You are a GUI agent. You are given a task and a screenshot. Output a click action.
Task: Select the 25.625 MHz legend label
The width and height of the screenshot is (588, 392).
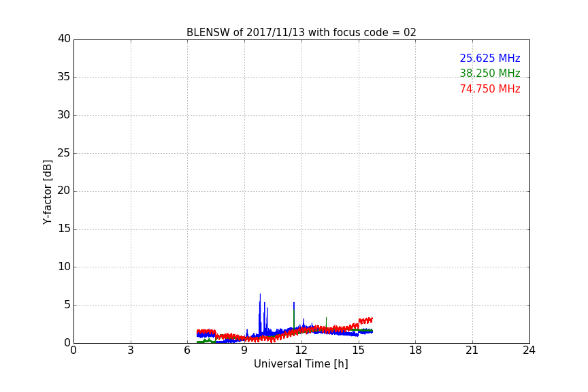click(x=490, y=58)
